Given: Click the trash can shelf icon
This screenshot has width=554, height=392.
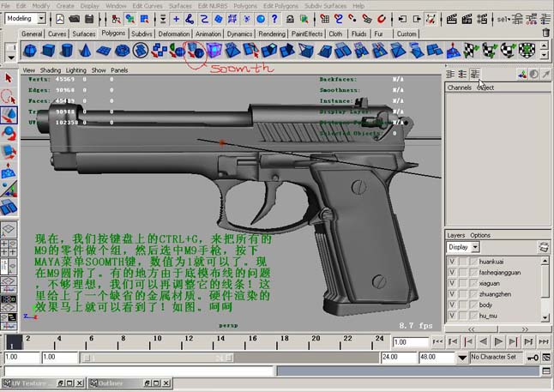Looking at the screenshot, I should click(x=546, y=33).
